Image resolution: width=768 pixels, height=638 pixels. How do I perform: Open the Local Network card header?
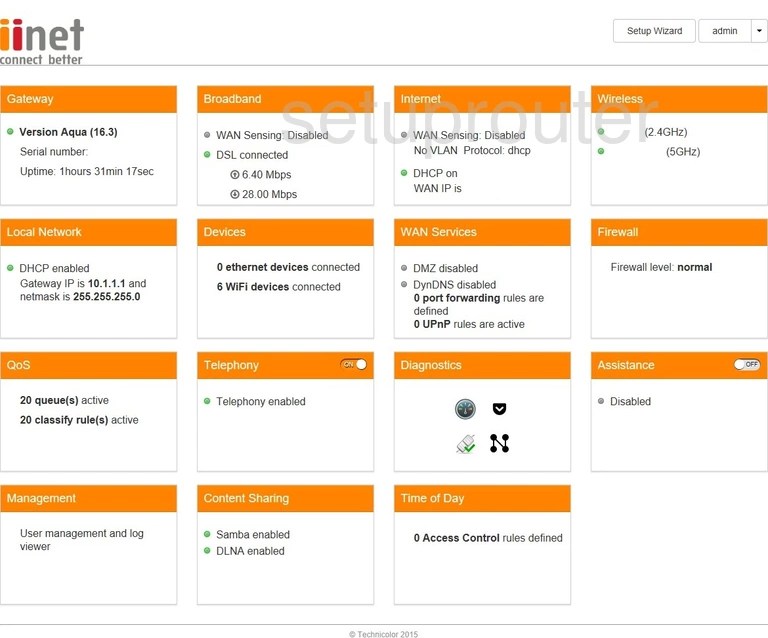(89, 233)
